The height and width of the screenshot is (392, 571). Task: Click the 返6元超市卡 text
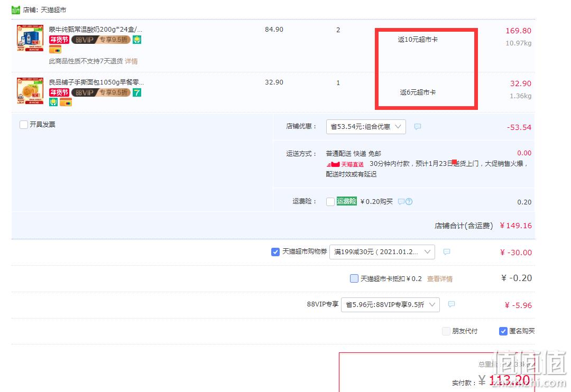click(418, 92)
